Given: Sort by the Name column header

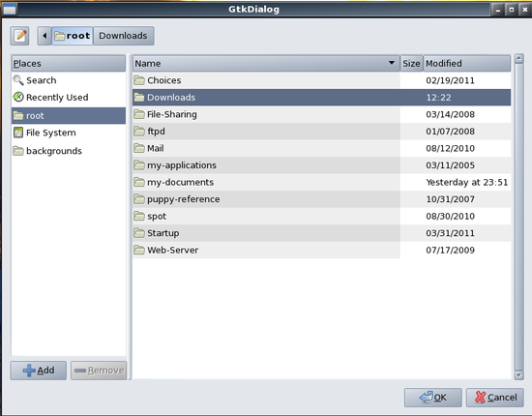Looking at the screenshot, I should pos(266,64).
